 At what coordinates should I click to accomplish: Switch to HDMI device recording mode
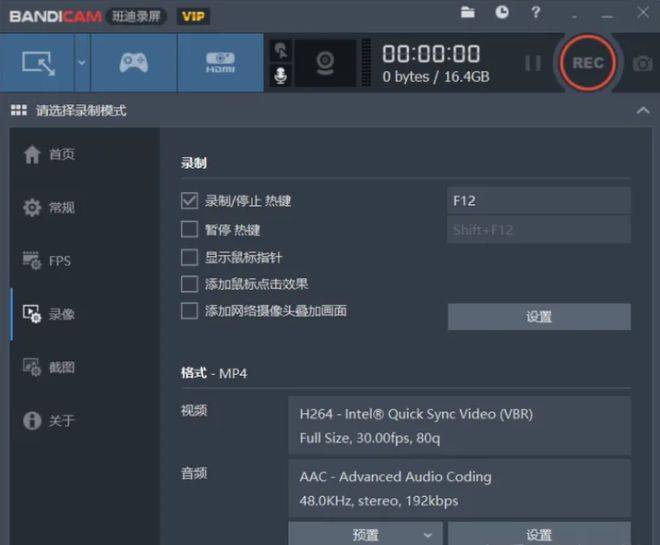(x=221, y=63)
